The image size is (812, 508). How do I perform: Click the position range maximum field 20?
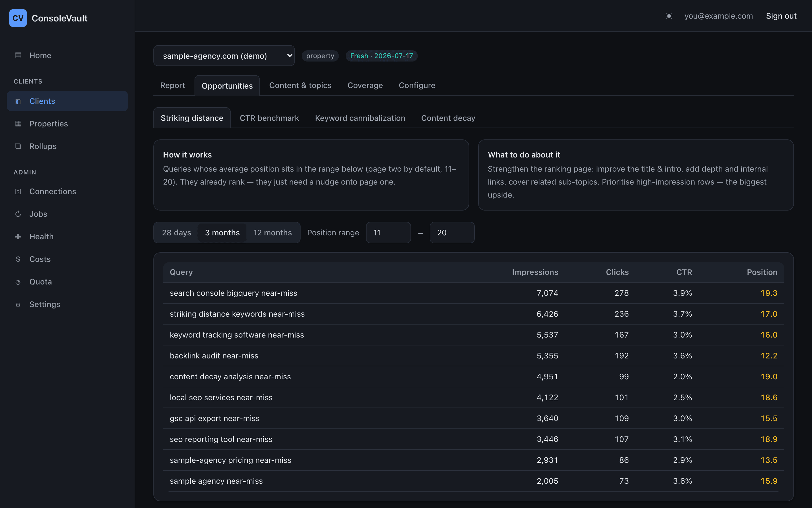coord(452,233)
